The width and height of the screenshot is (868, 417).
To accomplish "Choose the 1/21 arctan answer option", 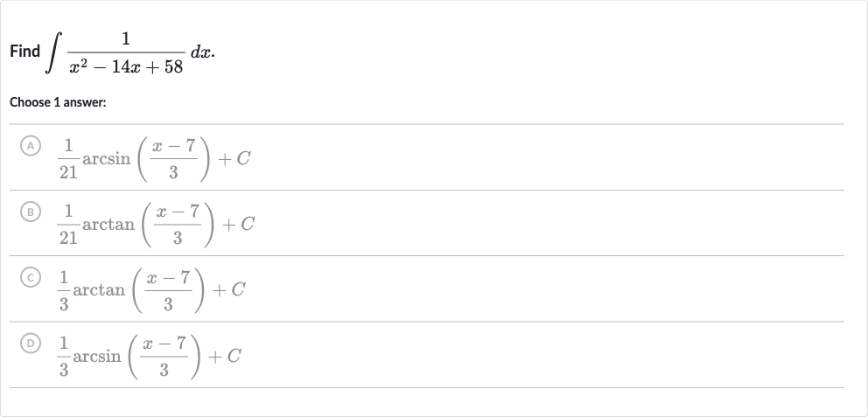I will click(x=427, y=224).
